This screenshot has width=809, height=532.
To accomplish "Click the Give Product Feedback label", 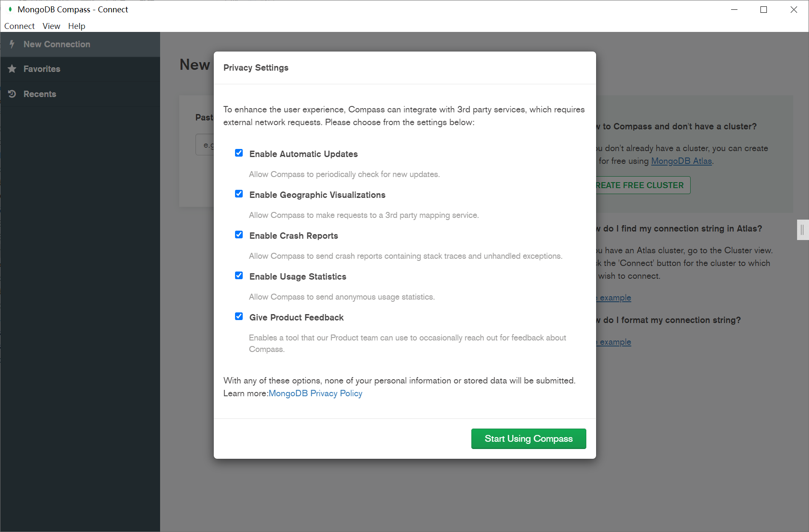I will coord(296,317).
